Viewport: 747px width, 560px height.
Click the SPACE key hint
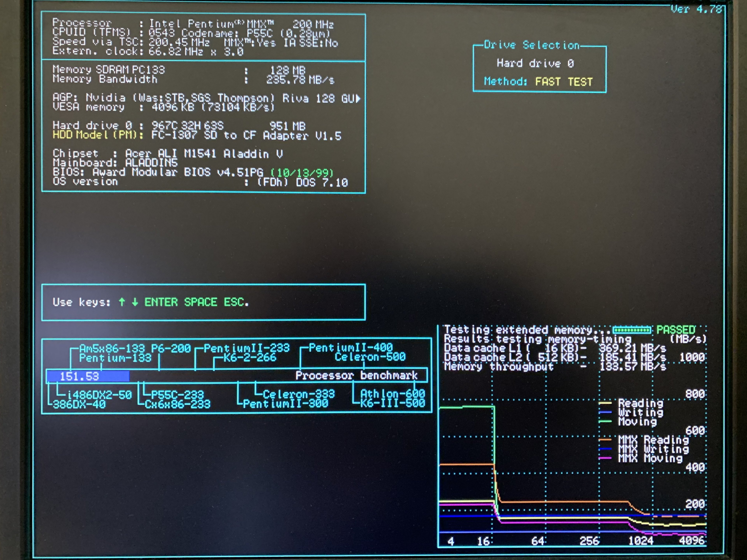point(200,302)
